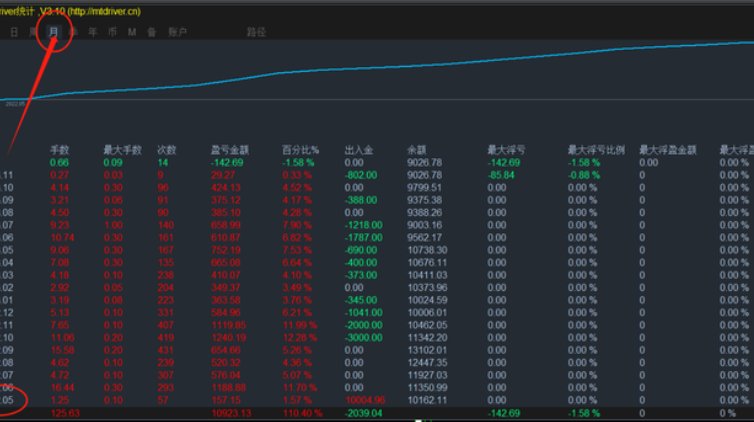Click the 手数 column header
The height and width of the screenshot is (422, 754).
point(60,150)
